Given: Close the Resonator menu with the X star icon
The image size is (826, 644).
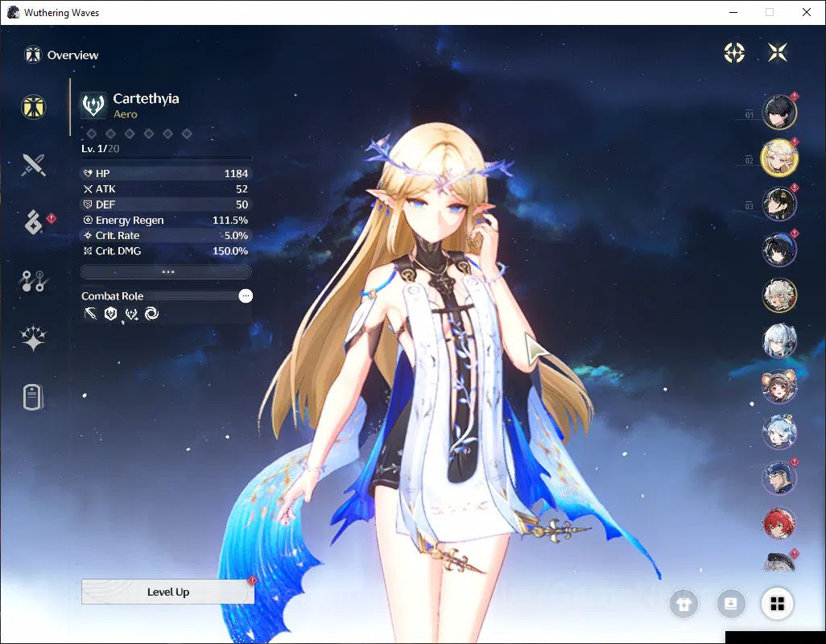Looking at the screenshot, I should pos(778,52).
